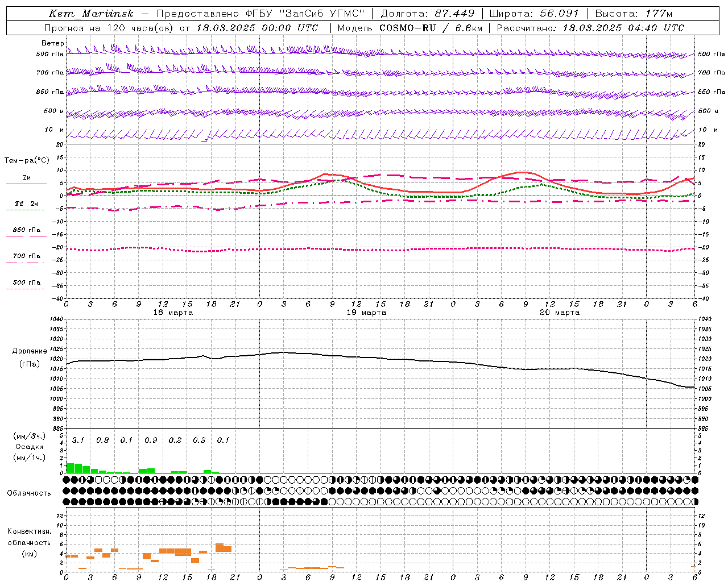Click the Kem_Mariinsk station title
The height and width of the screenshot is (582, 728).
[x=91, y=14]
